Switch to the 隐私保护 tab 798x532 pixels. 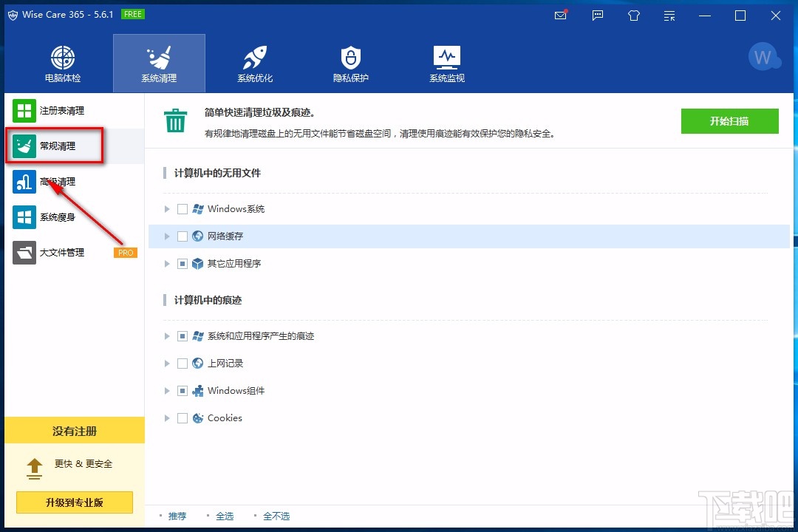351,64
